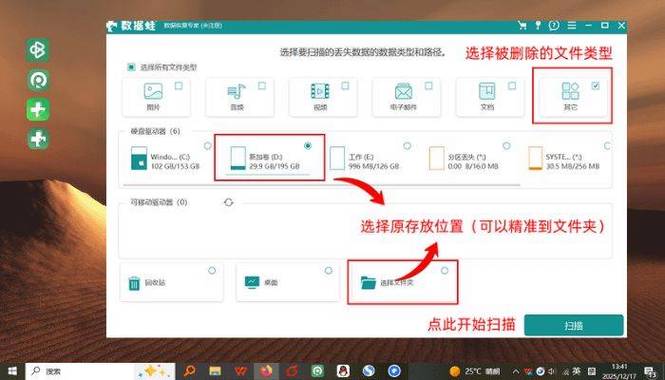Select the 工作 (E:) drive radio button
The height and width of the screenshot is (380, 665).
(407, 146)
